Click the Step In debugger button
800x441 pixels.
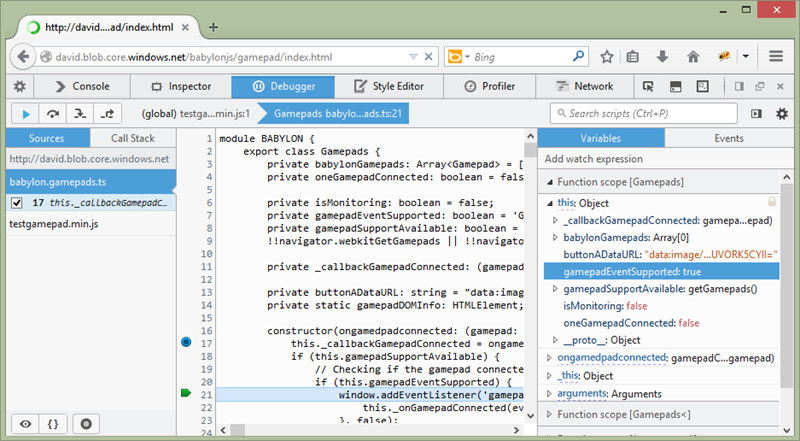[80, 113]
